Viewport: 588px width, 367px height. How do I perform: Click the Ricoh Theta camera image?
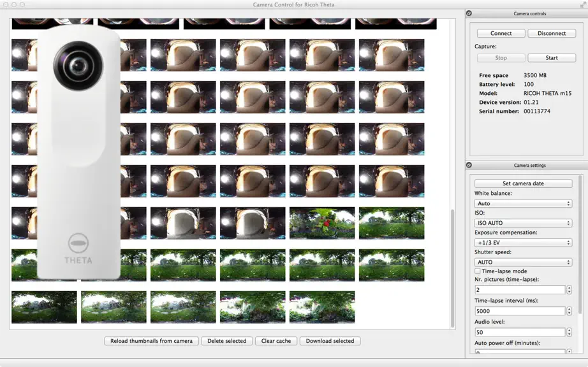[x=78, y=152]
